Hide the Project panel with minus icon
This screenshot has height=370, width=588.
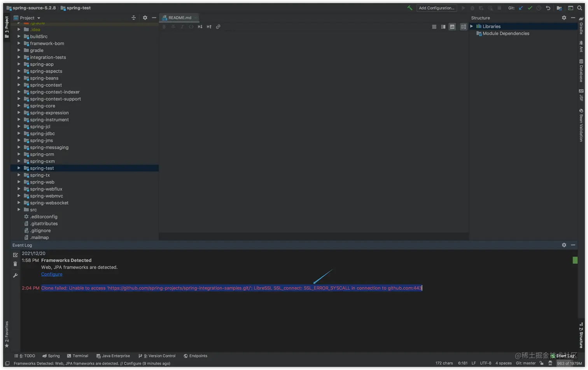coord(154,18)
